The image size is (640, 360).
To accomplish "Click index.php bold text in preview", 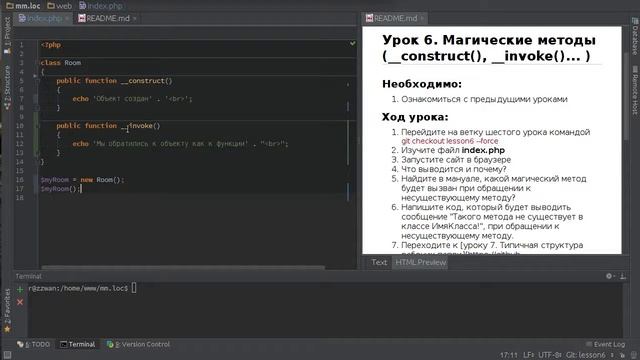I will point(483,150).
